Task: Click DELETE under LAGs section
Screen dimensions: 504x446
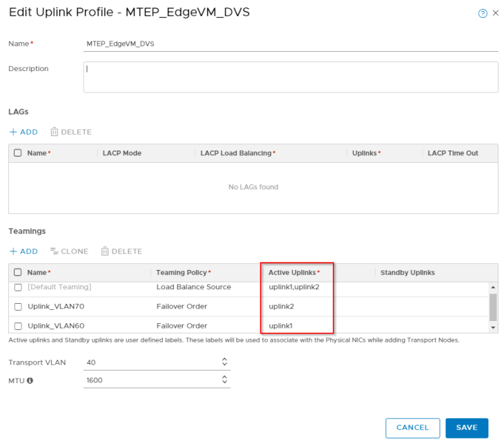Action: (x=70, y=132)
